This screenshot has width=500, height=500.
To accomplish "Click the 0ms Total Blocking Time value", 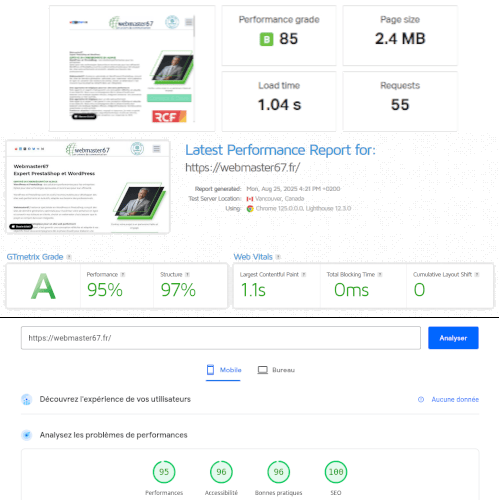I will pos(351,290).
